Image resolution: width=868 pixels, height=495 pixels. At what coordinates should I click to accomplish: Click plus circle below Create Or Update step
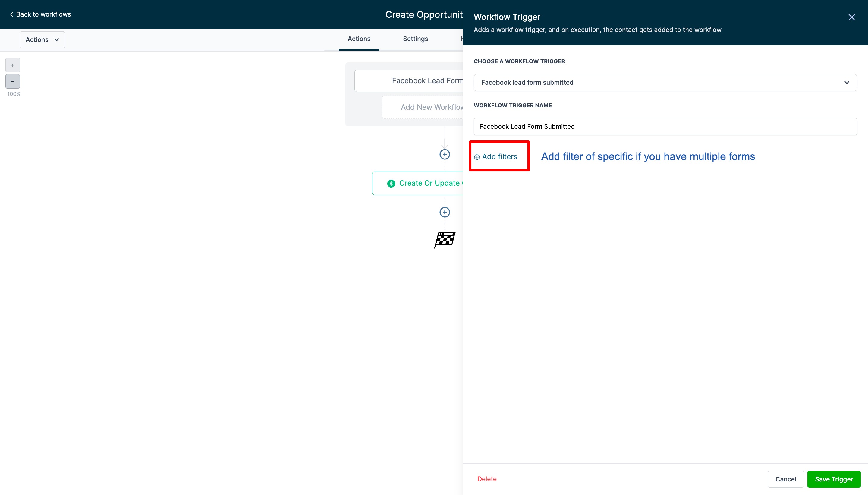coord(445,212)
